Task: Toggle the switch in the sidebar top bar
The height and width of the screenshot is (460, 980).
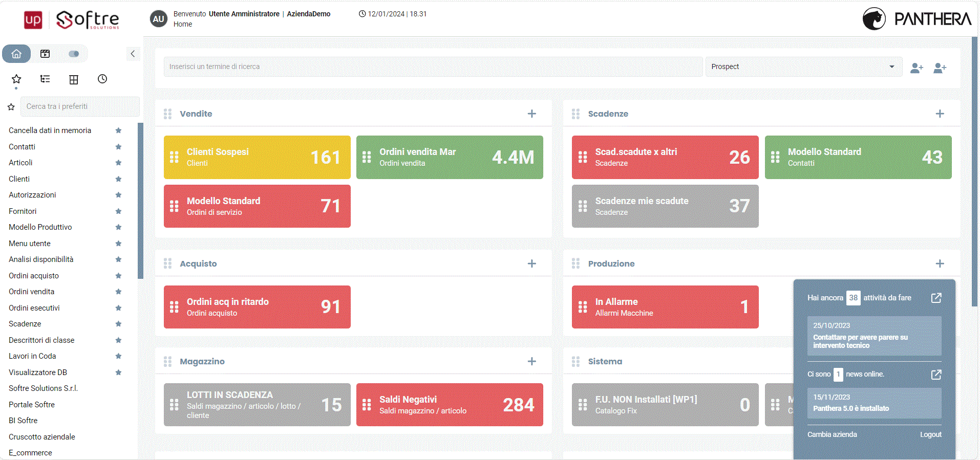Action: [74, 54]
